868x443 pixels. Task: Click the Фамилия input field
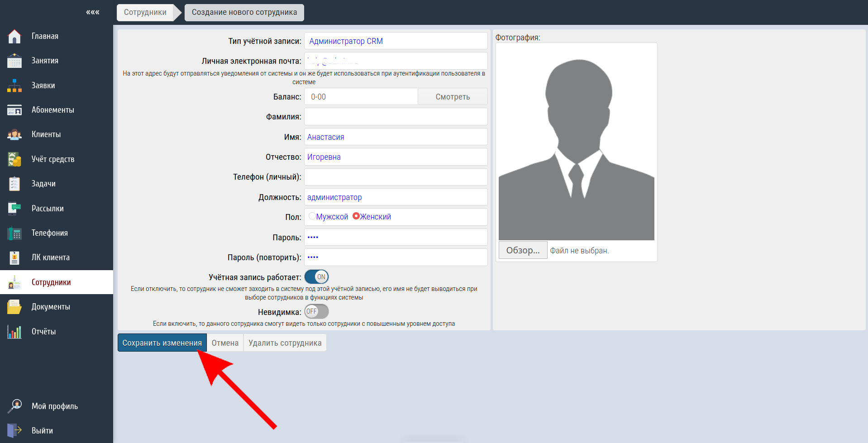click(x=396, y=116)
